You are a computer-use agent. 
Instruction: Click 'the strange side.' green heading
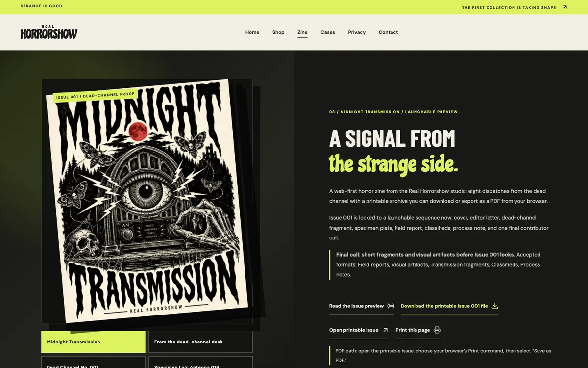pos(393,164)
